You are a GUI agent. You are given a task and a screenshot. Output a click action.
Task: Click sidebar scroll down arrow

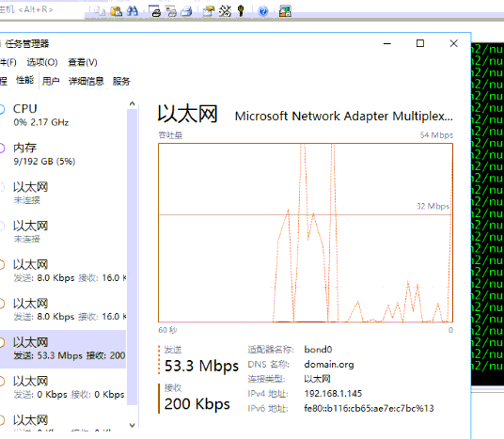132,425
